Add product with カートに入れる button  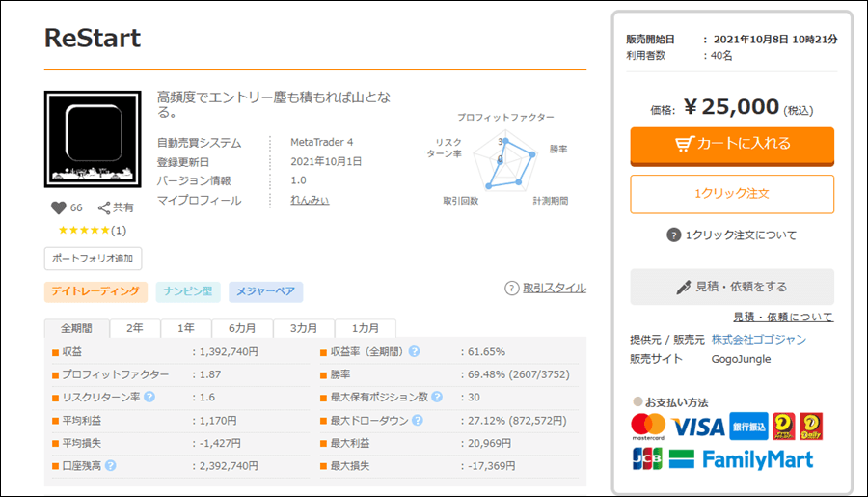732,144
